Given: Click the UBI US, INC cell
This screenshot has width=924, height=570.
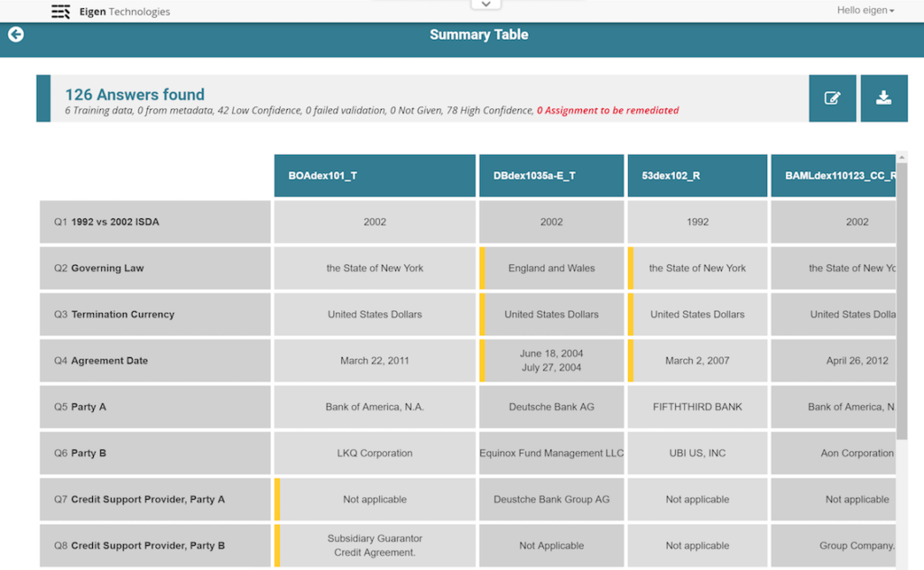Looking at the screenshot, I should click(x=698, y=453).
